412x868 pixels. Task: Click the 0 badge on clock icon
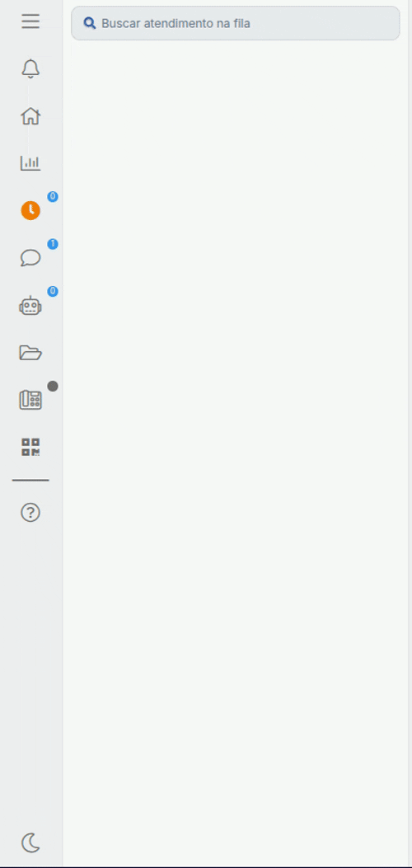click(x=53, y=196)
